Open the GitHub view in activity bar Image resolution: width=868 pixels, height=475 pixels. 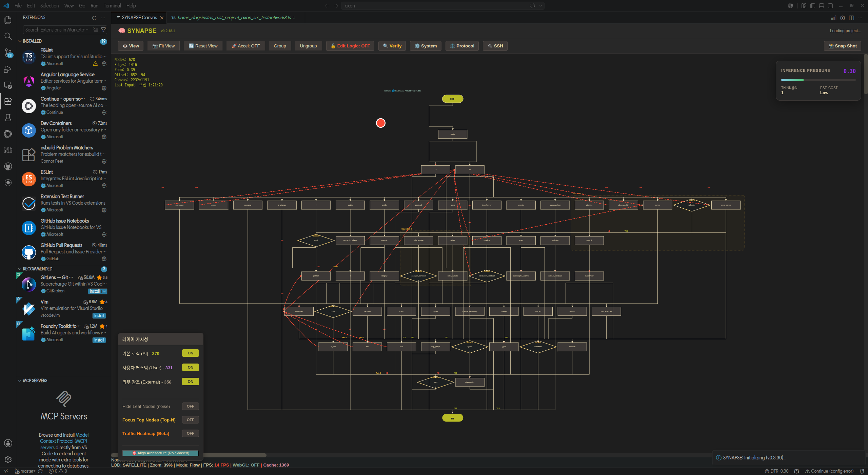tap(8, 166)
